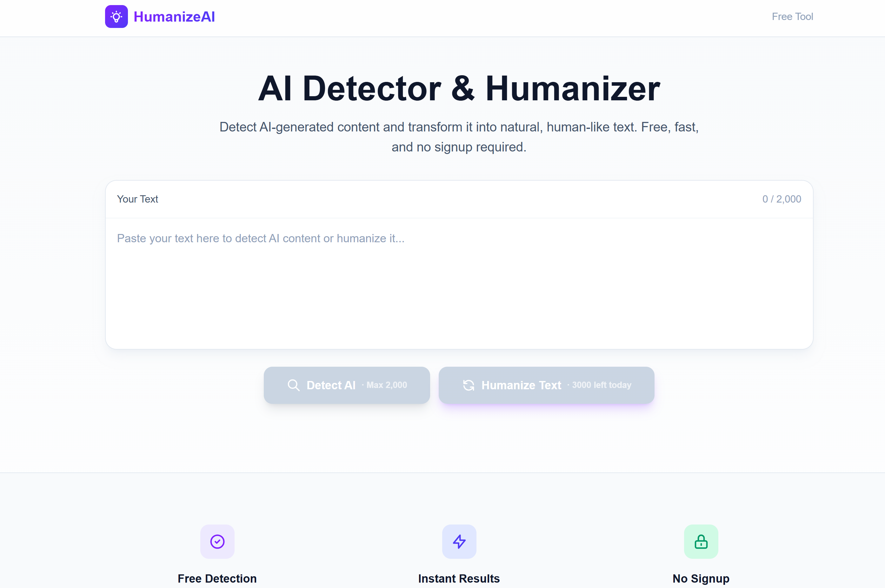Click the Instant Results heading
Viewport: 885px width, 588px height.
[x=459, y=578]
